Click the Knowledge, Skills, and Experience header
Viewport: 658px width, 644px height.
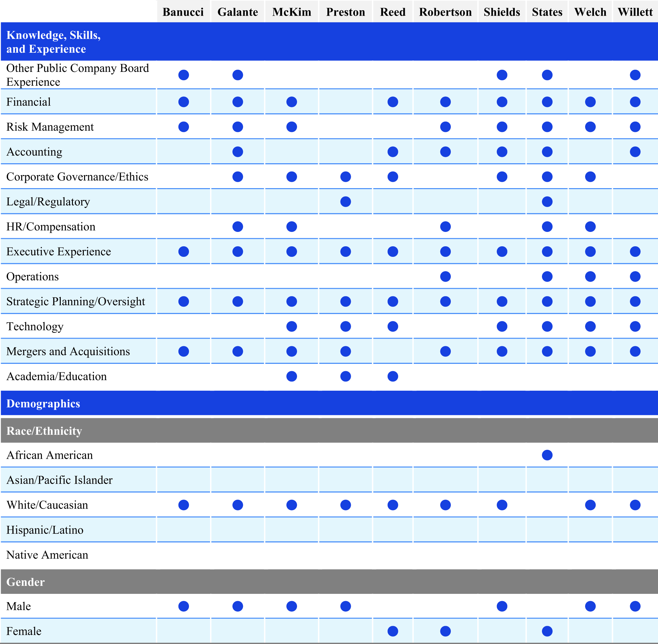pyautogui.click(x=53, y=42)
